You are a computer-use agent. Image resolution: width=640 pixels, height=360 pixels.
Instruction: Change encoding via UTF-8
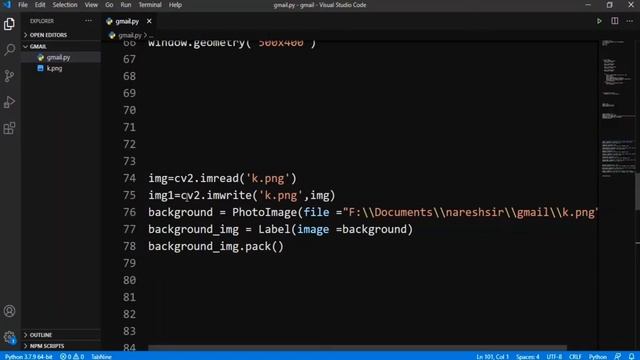554,356
